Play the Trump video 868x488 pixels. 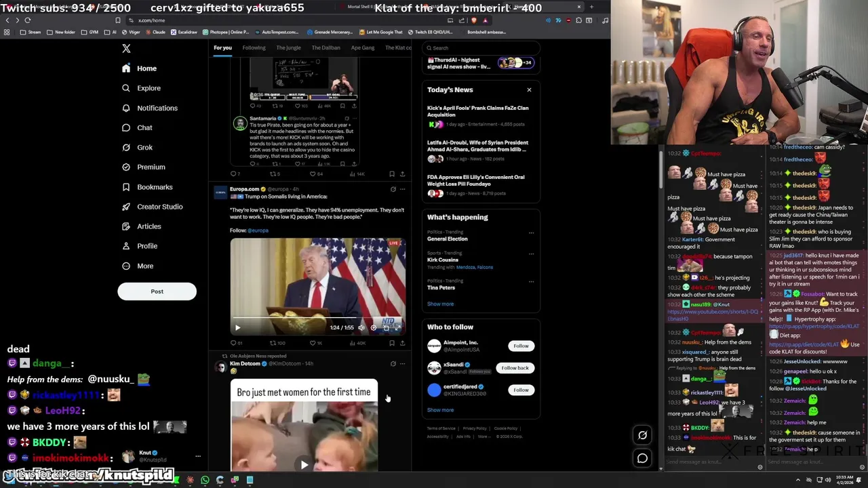[237, 327]
